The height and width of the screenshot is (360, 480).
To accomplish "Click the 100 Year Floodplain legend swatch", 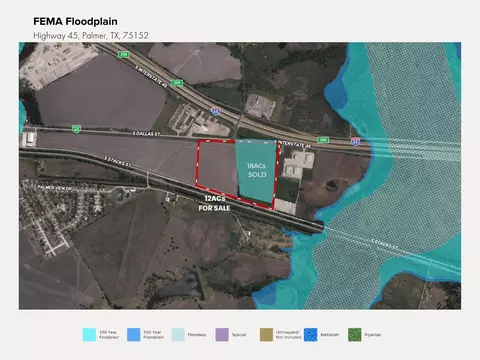I will pos(89,335).
